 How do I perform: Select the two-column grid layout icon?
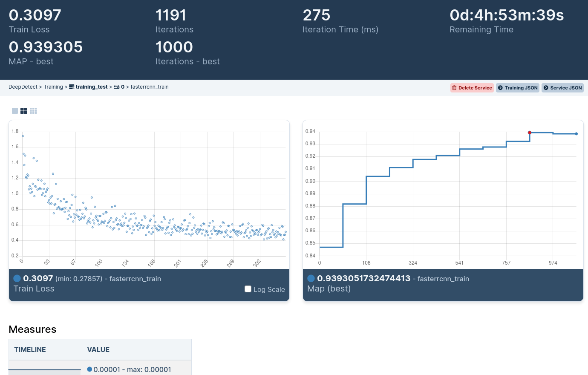(24, 111)
